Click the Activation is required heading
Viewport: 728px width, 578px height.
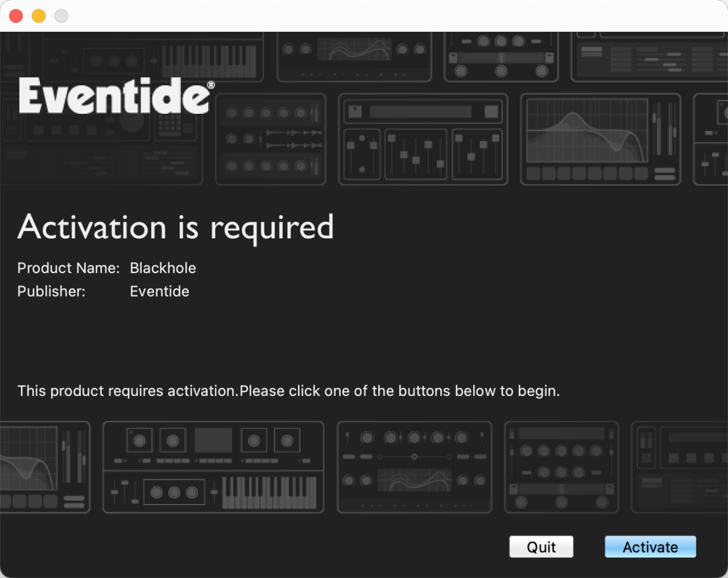(176, 228)
